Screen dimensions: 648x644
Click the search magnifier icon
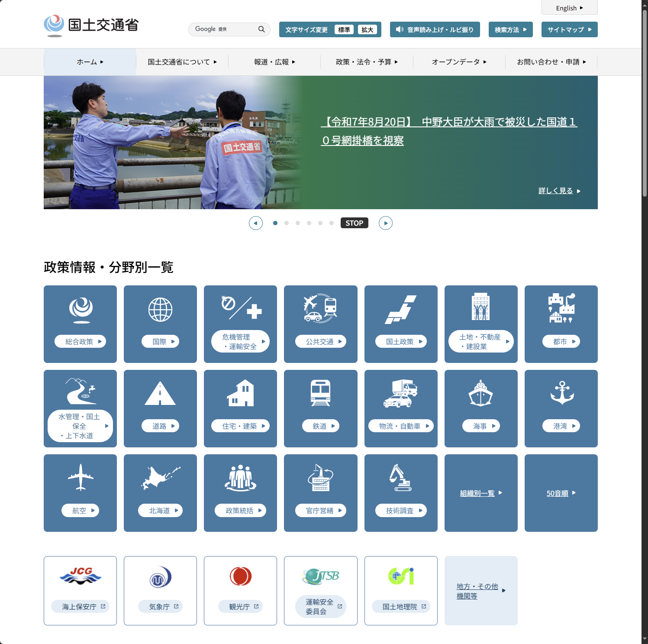coord(261,29)
